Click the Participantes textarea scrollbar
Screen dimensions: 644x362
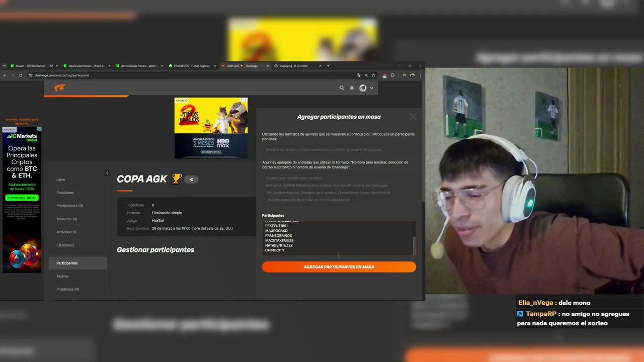click(x=414, y=245)
